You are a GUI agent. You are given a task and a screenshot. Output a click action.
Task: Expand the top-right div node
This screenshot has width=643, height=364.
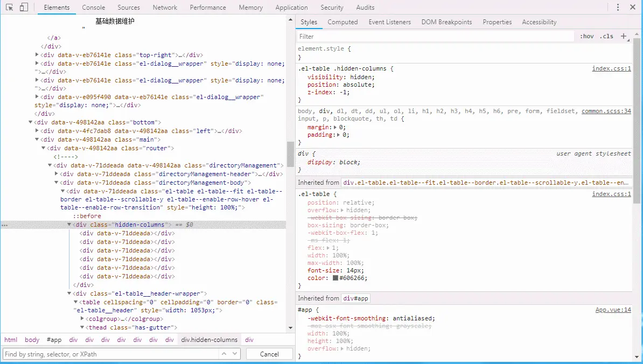(37, 55)
